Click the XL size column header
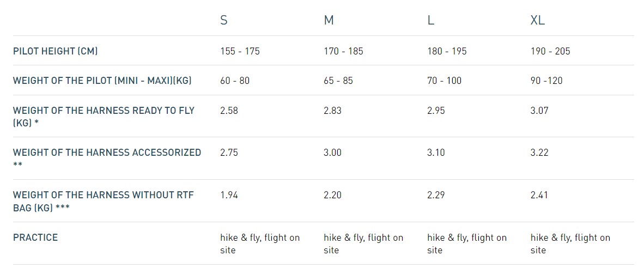Screen dimensions: 644x268 (537, 21)
